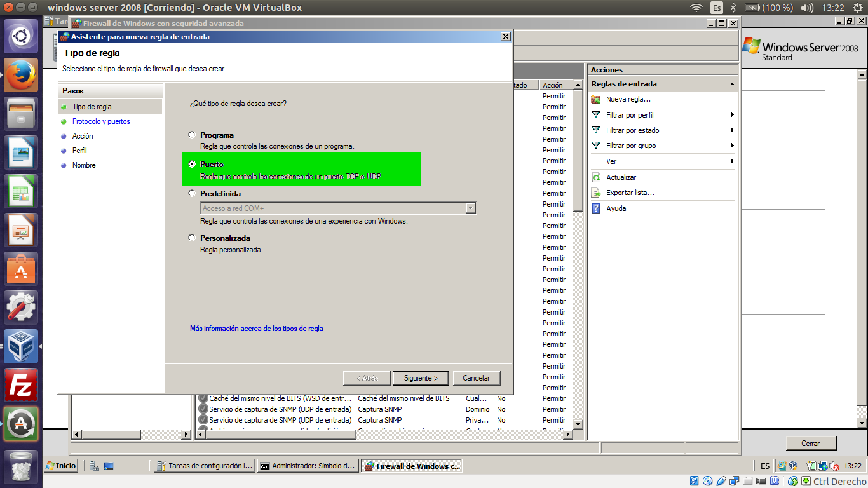Click the Cerrar button in background window
This screenshot has height=488, width=868.
coord(811,444)
